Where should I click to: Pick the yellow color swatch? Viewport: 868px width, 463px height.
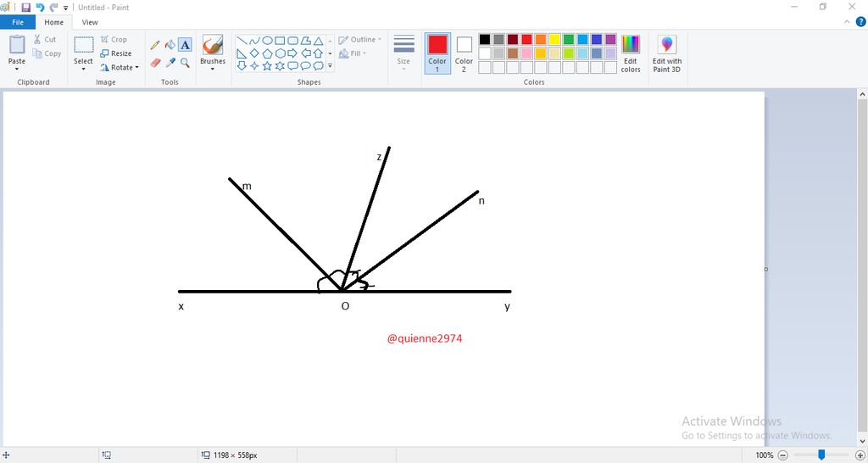pyautogui.click(x=554, y=39)
